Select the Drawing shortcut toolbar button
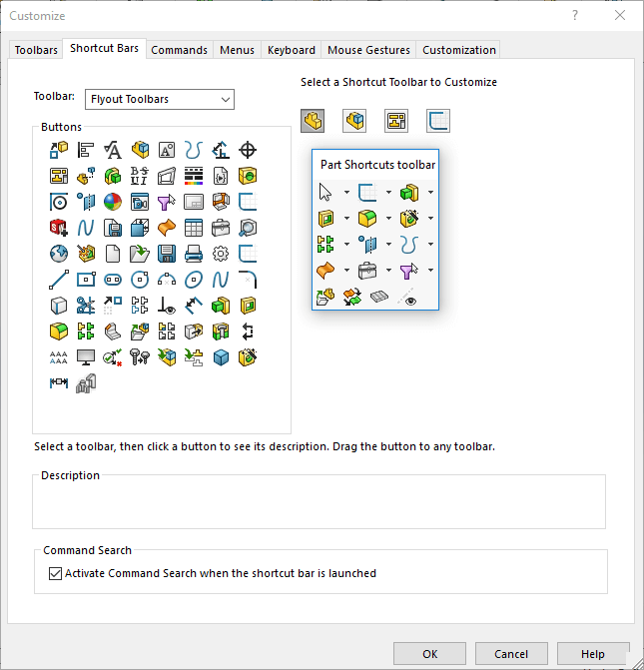 396,121
